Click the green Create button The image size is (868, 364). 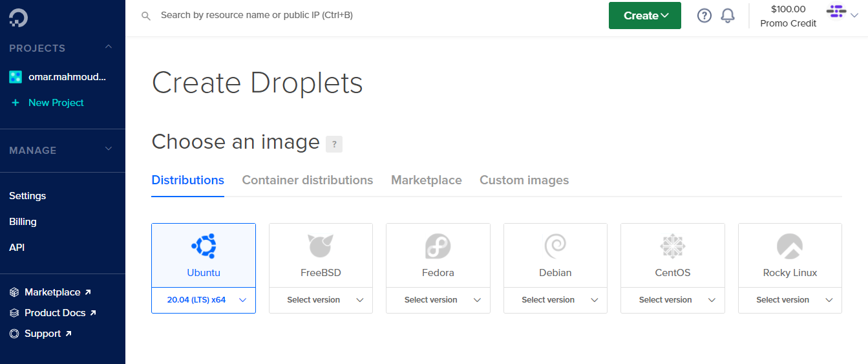pos(645,16)
